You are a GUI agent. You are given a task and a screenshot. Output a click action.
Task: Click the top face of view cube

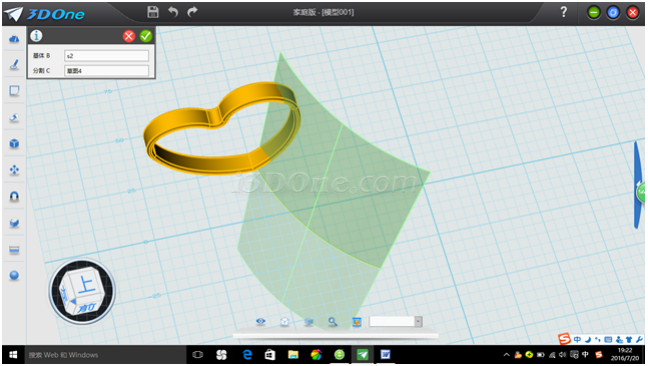tap(86, 285)
